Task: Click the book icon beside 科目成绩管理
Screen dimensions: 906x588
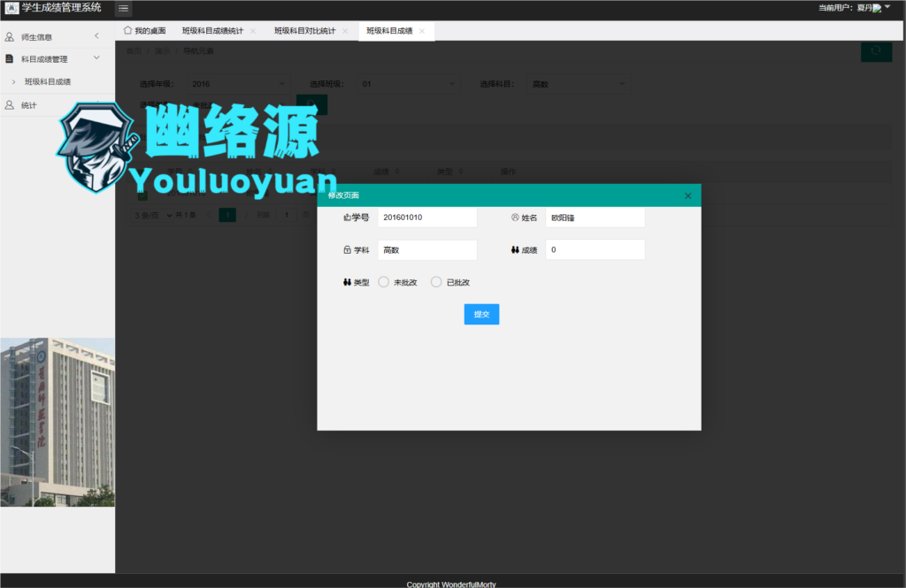Action: click(x=11, y=58)
